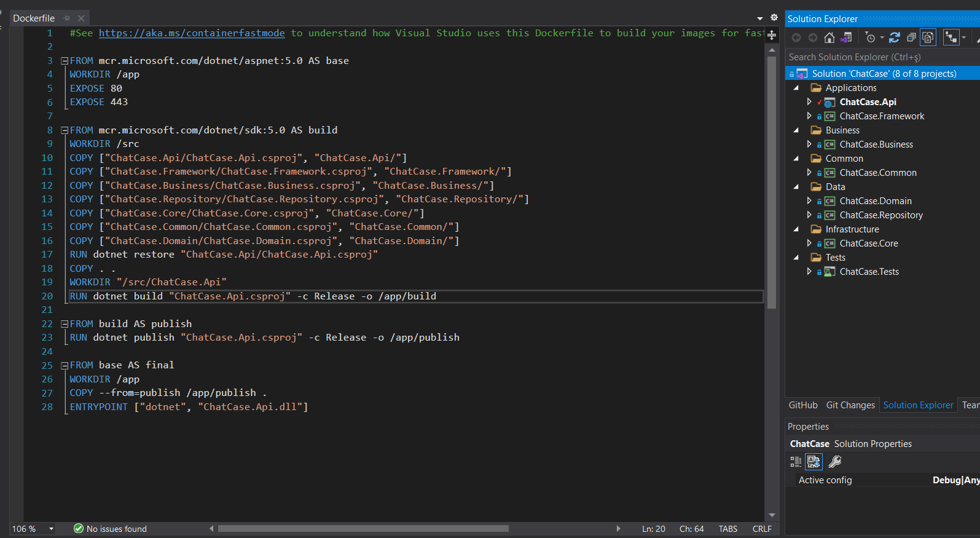
Task: Collapse the Business folder
Action: click(796, 130)
